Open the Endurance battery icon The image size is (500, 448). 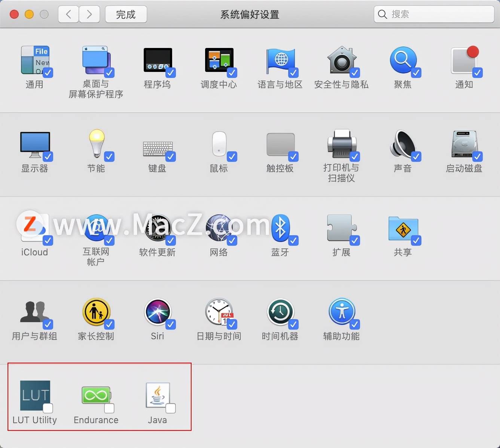96,396
